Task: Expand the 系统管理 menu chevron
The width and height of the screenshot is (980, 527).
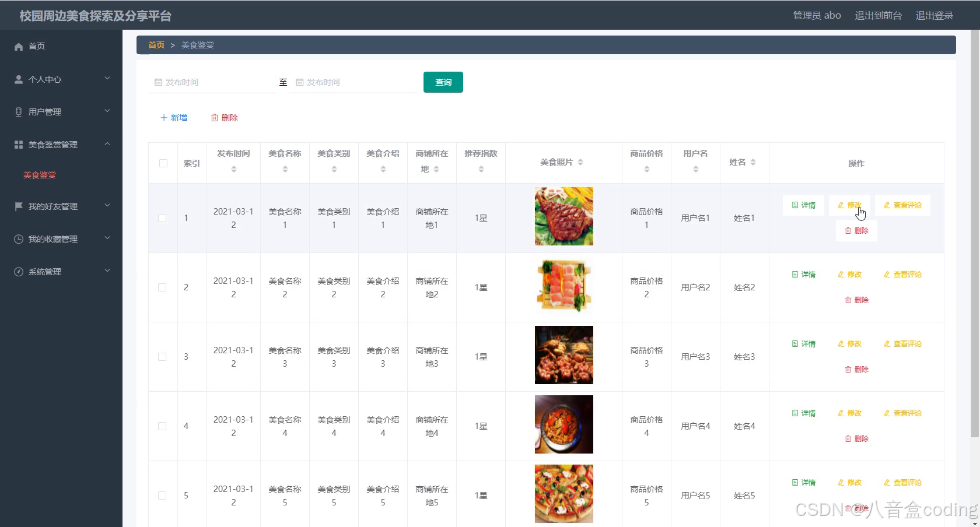Action: tap(107, 271)
